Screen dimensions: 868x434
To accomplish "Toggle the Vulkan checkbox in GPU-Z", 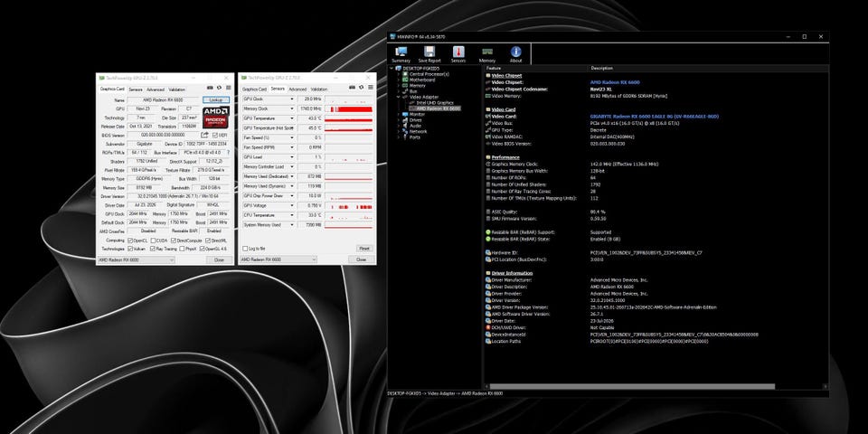I will 130,250.
